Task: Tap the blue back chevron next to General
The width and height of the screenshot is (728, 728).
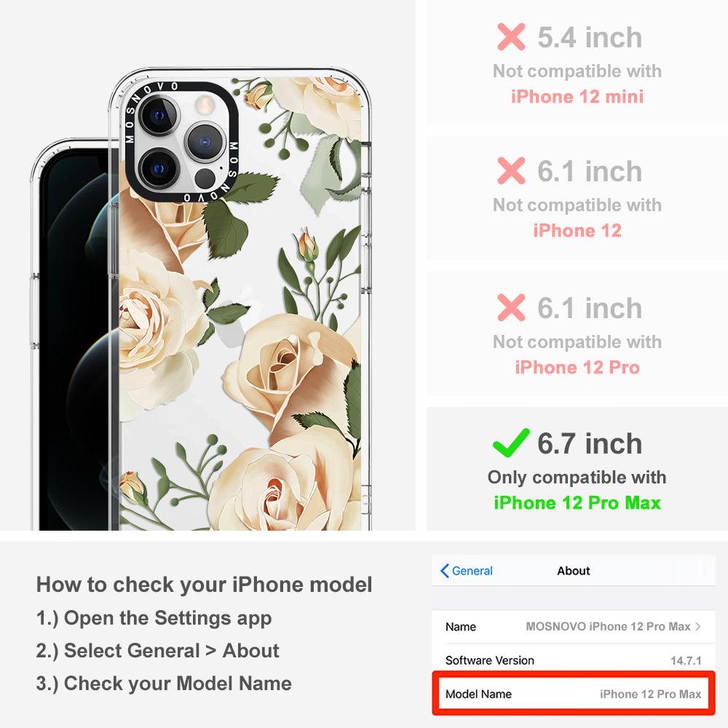Action: 444,571
